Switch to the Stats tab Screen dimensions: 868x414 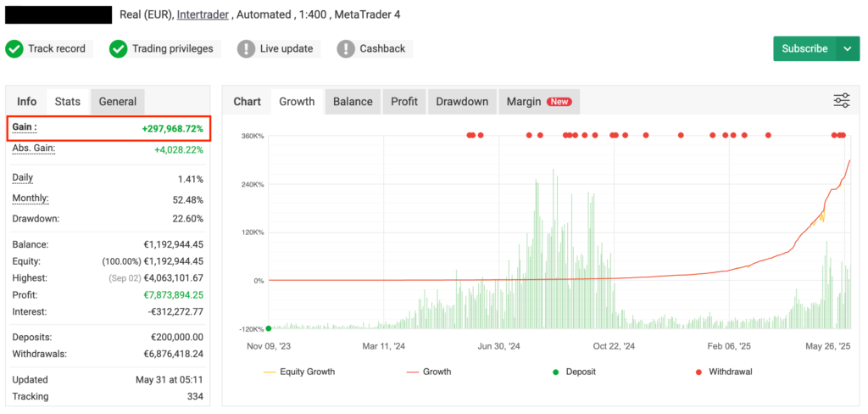point(68,102)
